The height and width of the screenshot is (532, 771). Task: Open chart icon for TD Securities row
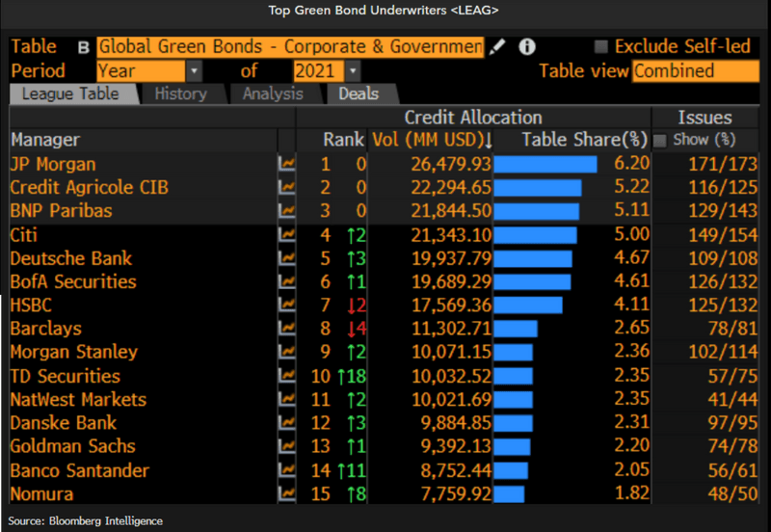click(286, 376)
